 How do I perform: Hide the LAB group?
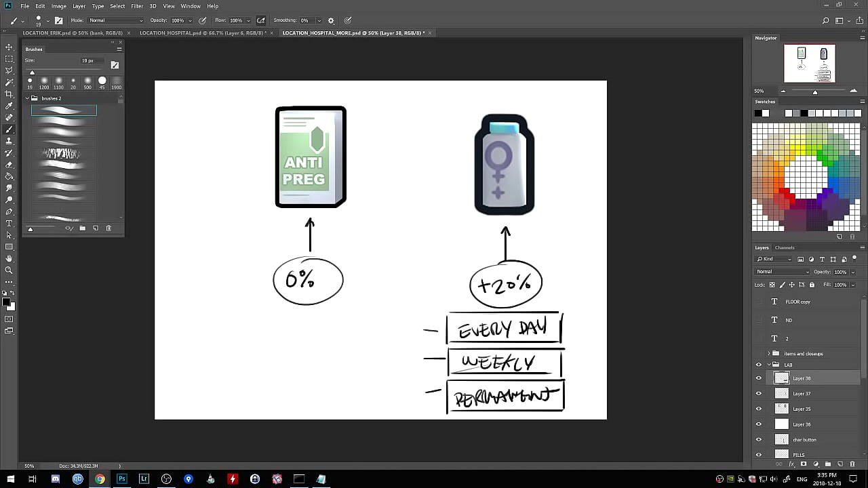coord(759,365)
